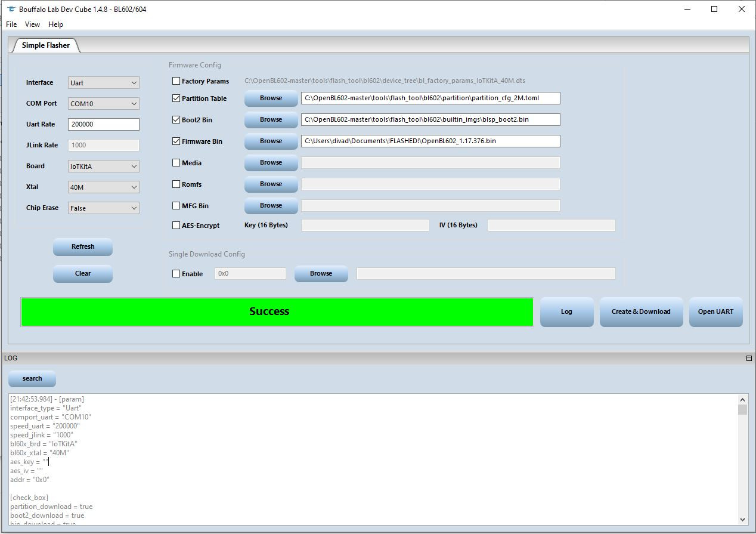756x534 pixels.
Task: Browse for the Romfs file
Action: [x=271, y=184]
